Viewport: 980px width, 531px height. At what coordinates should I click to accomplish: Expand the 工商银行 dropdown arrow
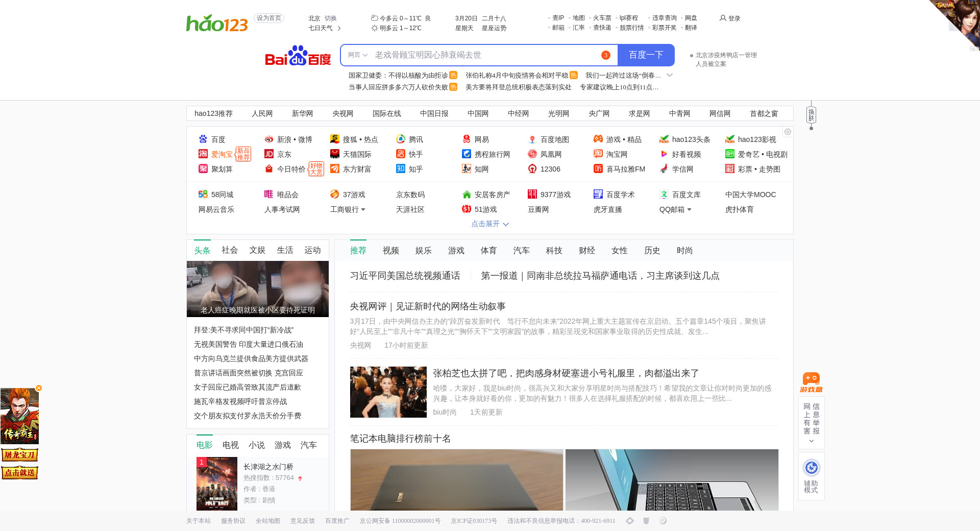tap(363, 210)
